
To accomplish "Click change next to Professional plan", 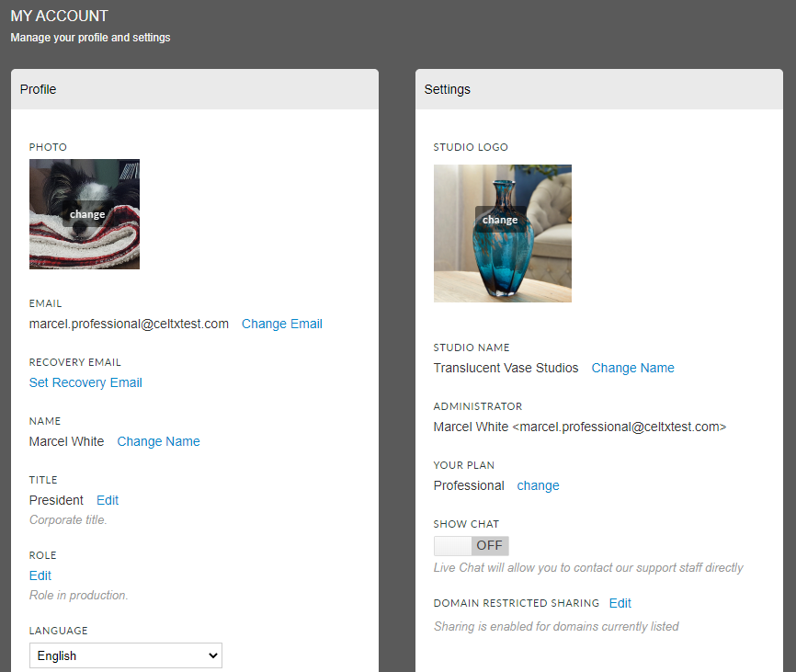I will pyautogui.click(x=538, y=485).
